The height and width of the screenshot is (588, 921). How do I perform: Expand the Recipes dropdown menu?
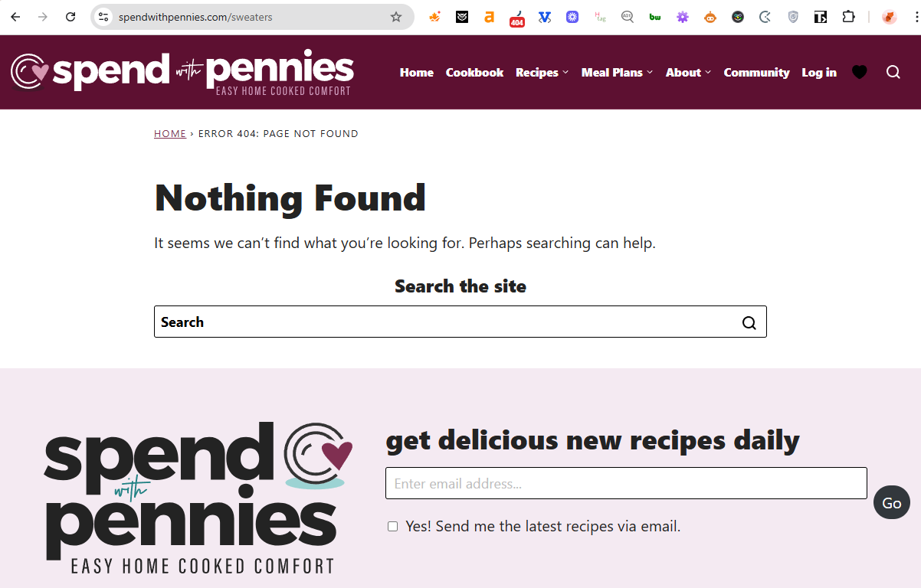click(x=542, y=73)
